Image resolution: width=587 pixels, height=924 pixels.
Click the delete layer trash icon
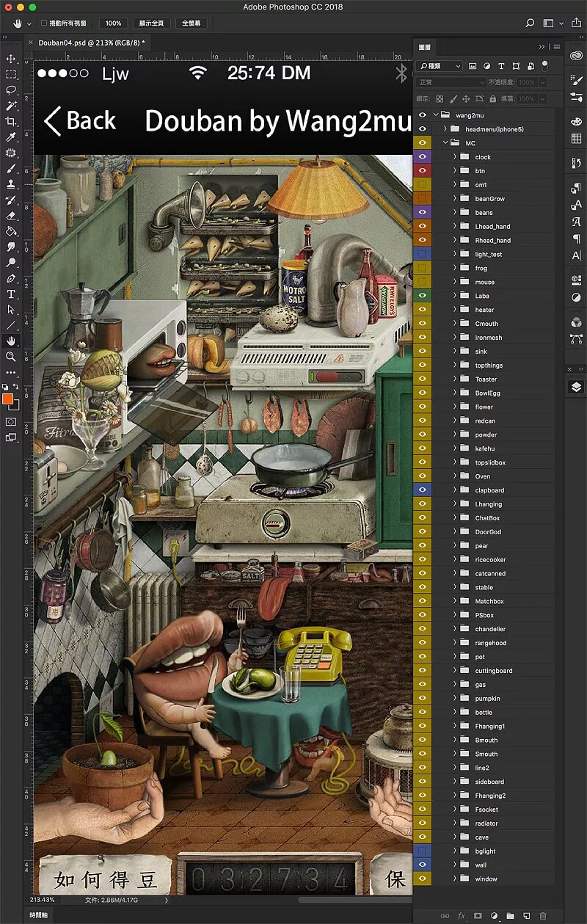coord(543,916)
